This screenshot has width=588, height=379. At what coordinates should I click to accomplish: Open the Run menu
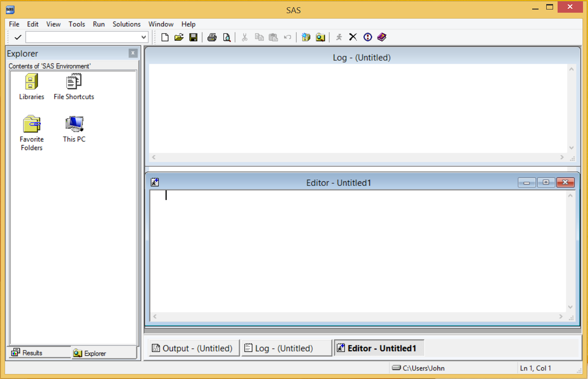[98, 24]
